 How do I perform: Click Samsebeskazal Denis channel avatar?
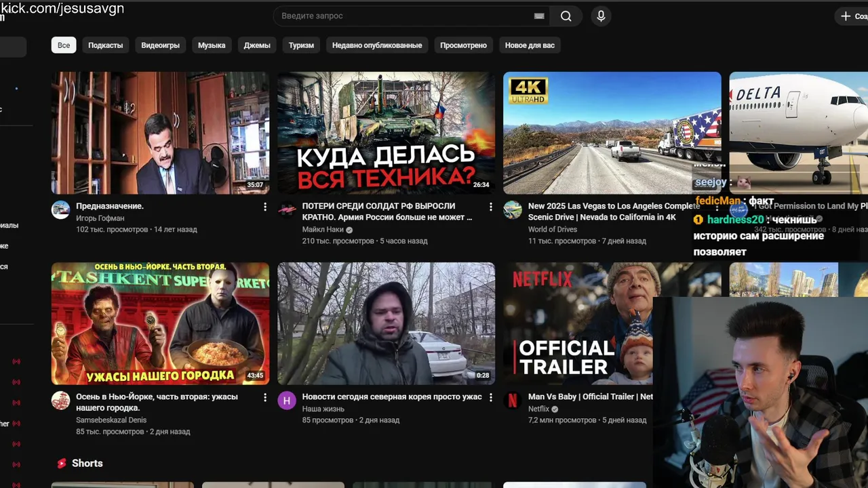61,401
